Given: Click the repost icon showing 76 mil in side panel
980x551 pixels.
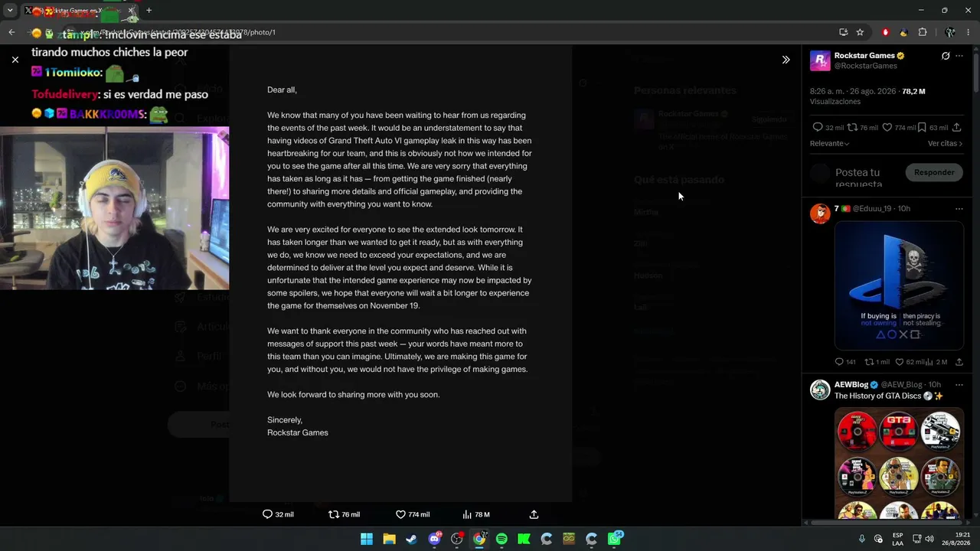Looking at the screenshot, I should tap(852, 127).
